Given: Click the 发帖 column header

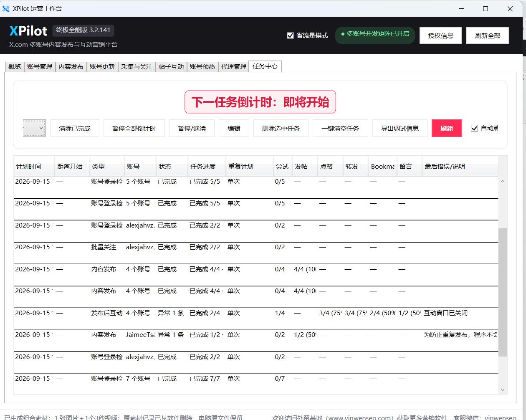Looking at the screenshot, I should pyautogui.click(x=305, y=166).
